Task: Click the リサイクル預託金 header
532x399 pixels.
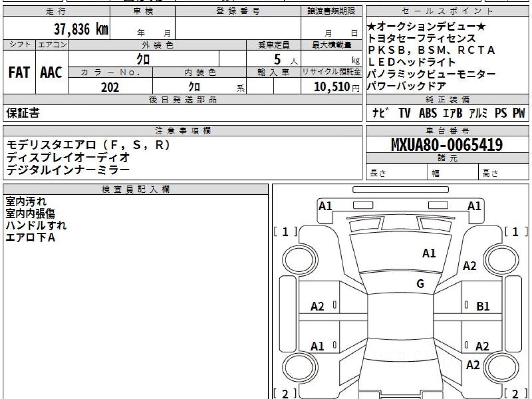Action: 331,72
